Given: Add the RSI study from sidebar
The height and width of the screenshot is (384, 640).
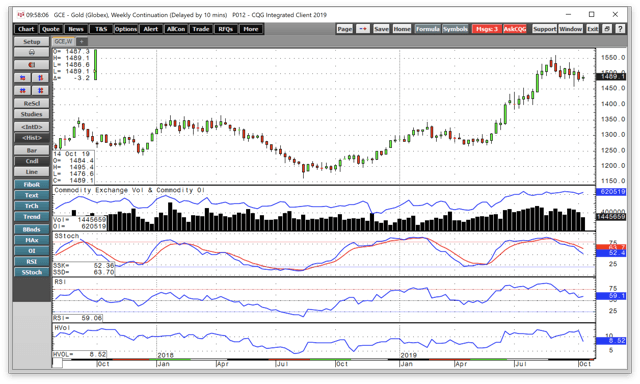Looking at the screenshot, I should point(31,261).
